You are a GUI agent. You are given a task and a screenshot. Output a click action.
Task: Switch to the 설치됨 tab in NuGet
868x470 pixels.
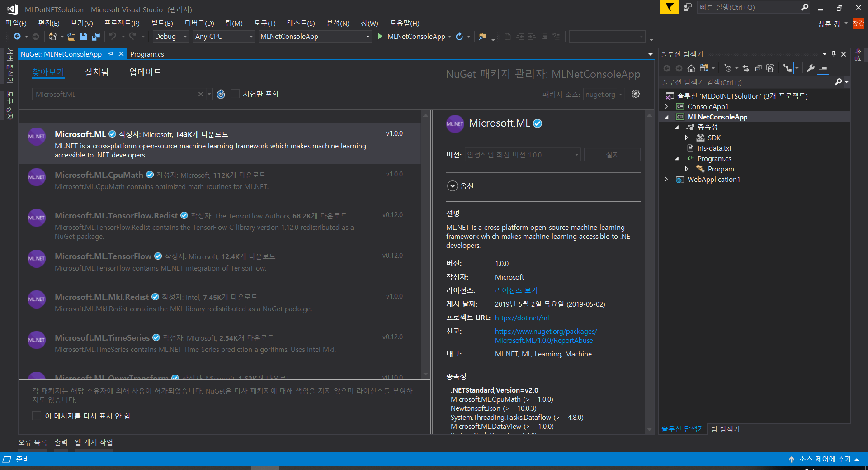coord(97,72)
